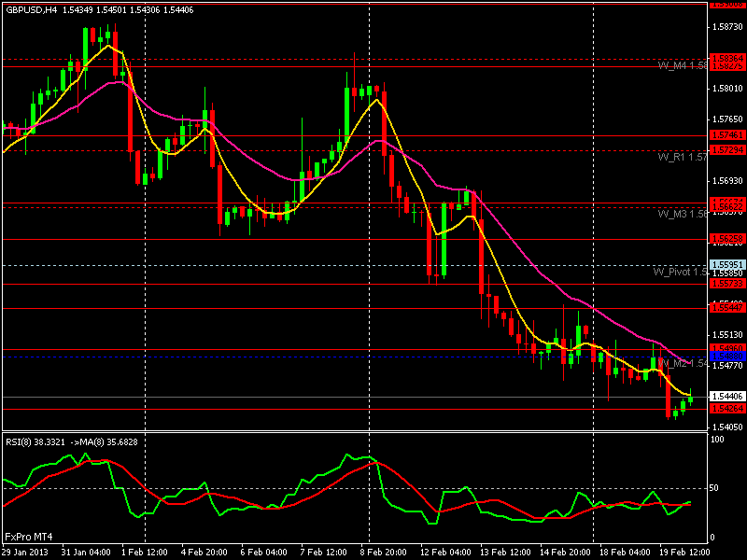
Task: Click the 1.56930 price axis label
Action: 727,181
